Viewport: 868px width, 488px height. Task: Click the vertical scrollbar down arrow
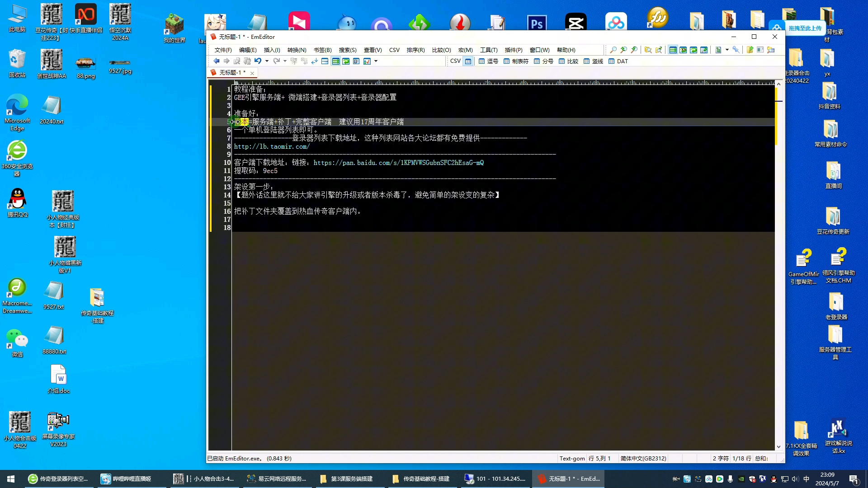pos(778,446)
